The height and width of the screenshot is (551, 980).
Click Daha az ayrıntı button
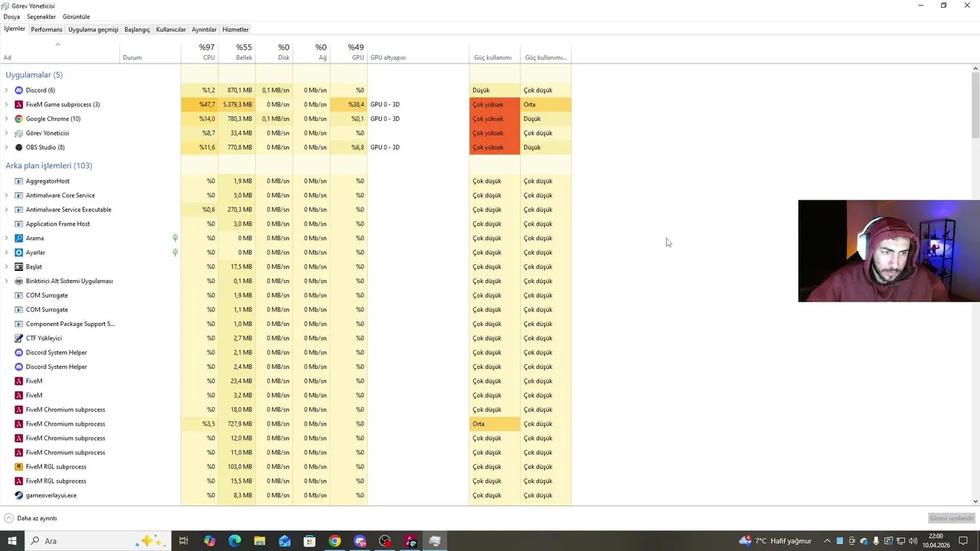[31, 518]
